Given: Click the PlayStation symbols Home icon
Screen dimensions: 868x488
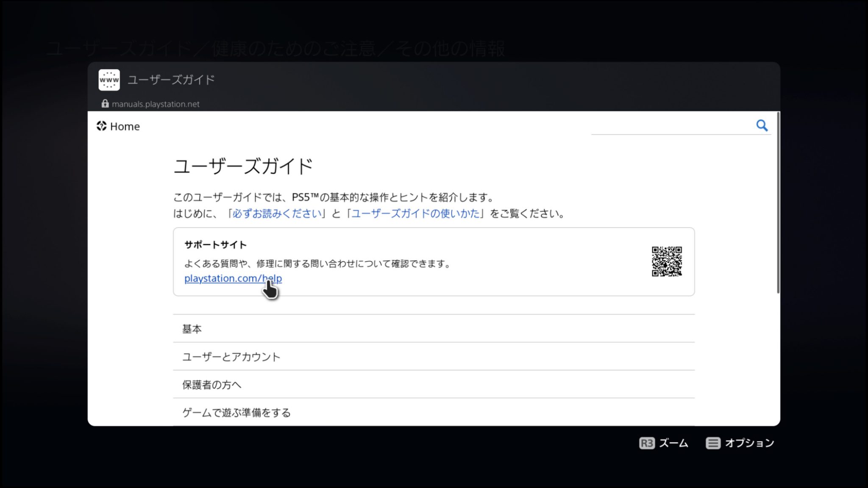Looking at the screenshot, I should 101,126.
